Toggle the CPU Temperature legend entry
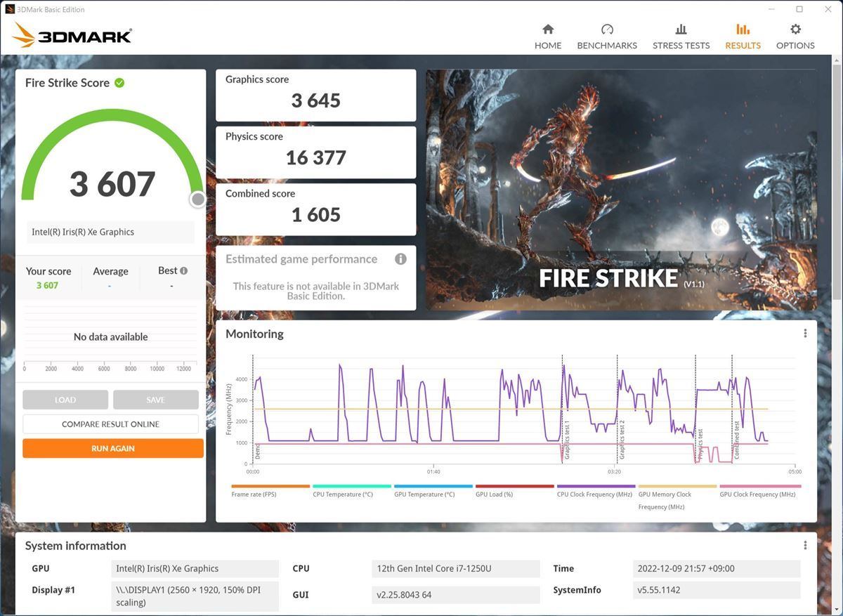843x616 pixels. coord(352,490)
